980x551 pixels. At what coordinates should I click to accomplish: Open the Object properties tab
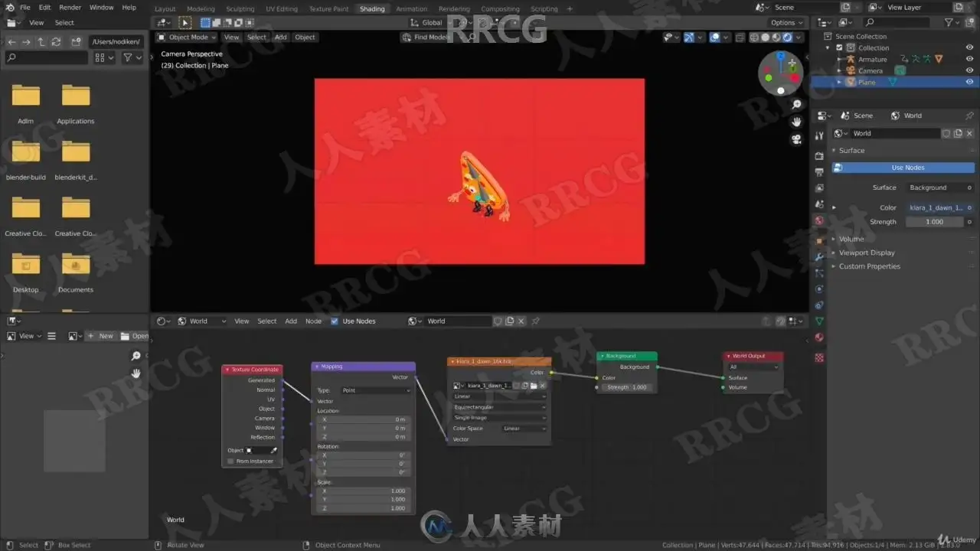[819, 240]
